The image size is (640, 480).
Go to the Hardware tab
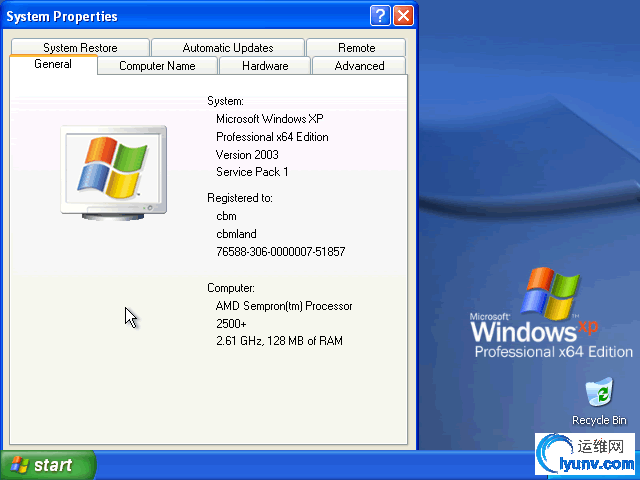[x=265, y=66]
